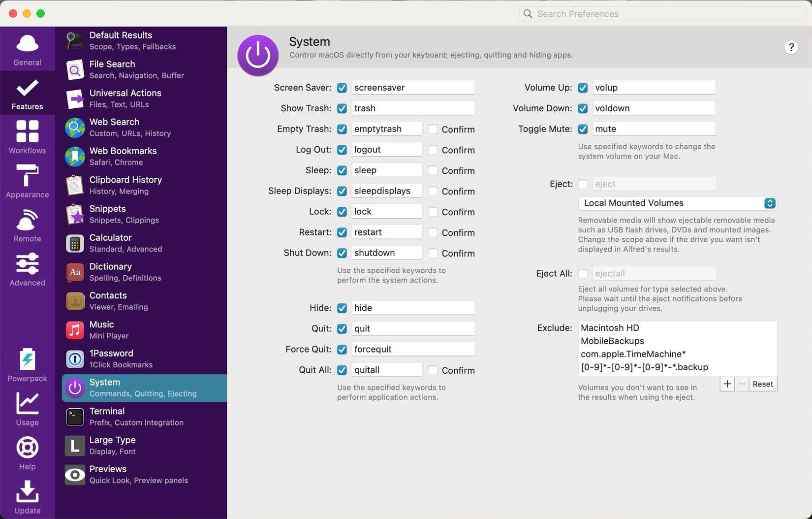Open the Advanced preferences section
Image resolution: width=812 pixels, height=519 pixels.
click(x=27, y=268)
